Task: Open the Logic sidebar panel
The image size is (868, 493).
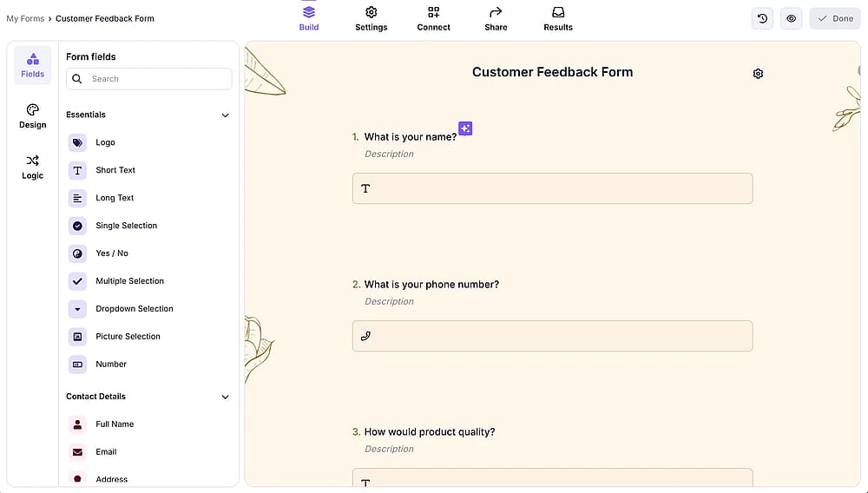Action: point(33,168)
